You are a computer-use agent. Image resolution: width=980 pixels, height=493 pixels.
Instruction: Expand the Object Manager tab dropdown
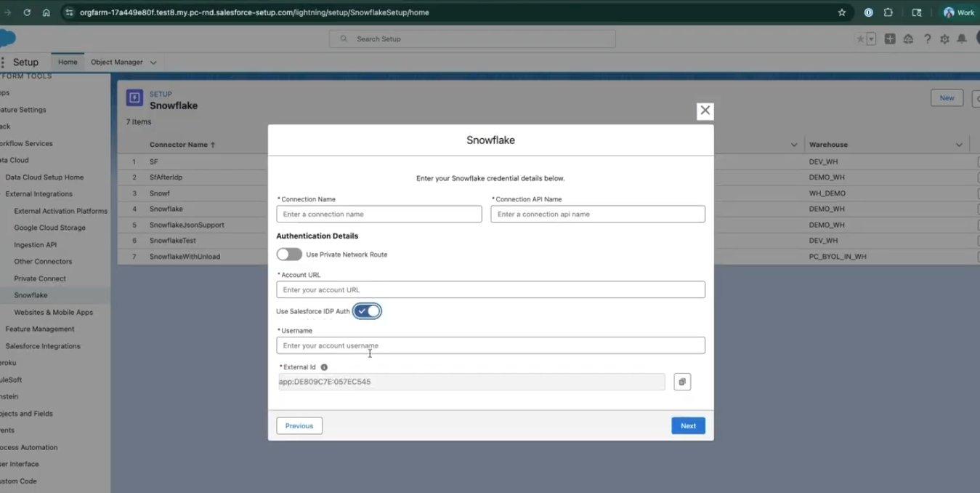[153, 63]
